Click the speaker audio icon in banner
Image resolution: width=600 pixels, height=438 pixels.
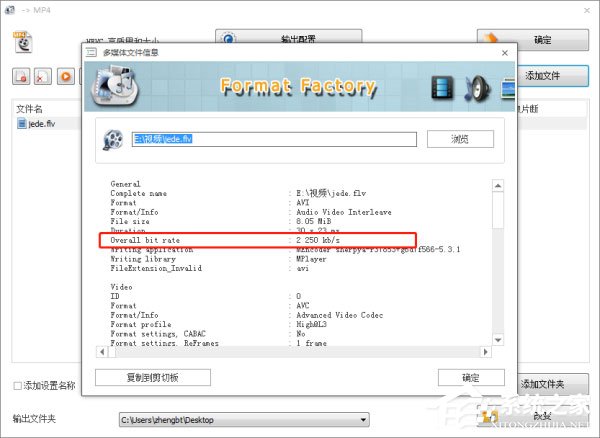477,88
